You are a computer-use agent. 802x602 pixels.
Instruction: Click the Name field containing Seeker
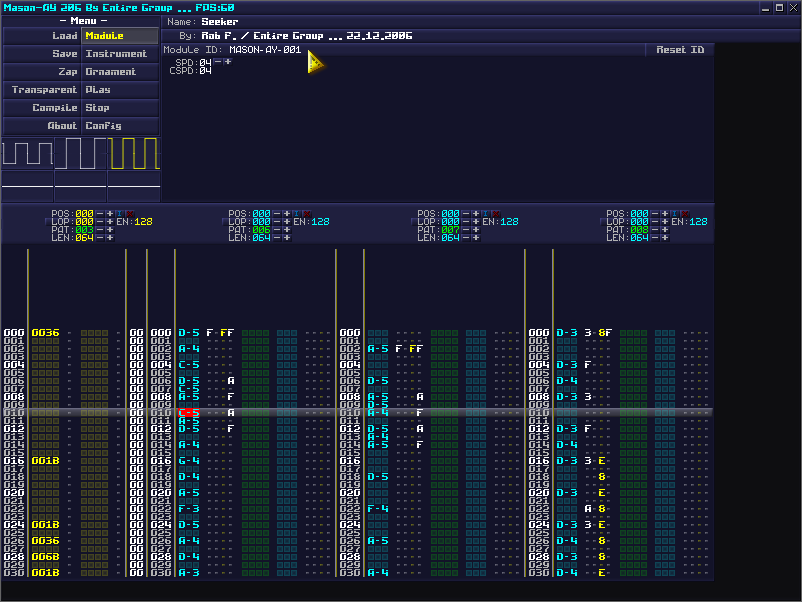[481, 21]
